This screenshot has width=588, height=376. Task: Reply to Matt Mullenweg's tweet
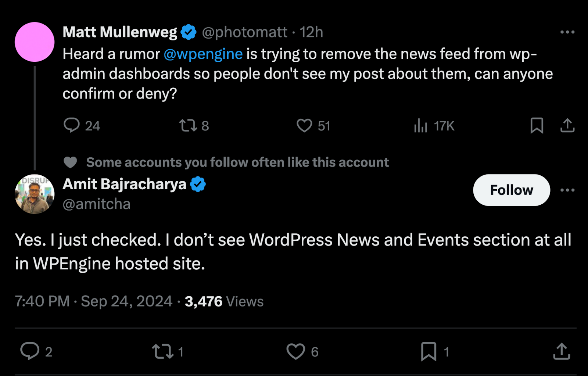tap(72, 125)
